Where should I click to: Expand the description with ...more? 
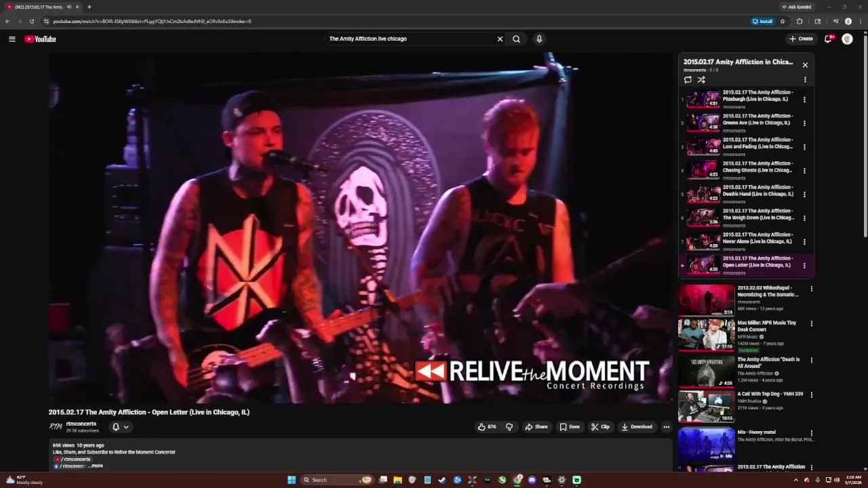click(x=95, y=466)
